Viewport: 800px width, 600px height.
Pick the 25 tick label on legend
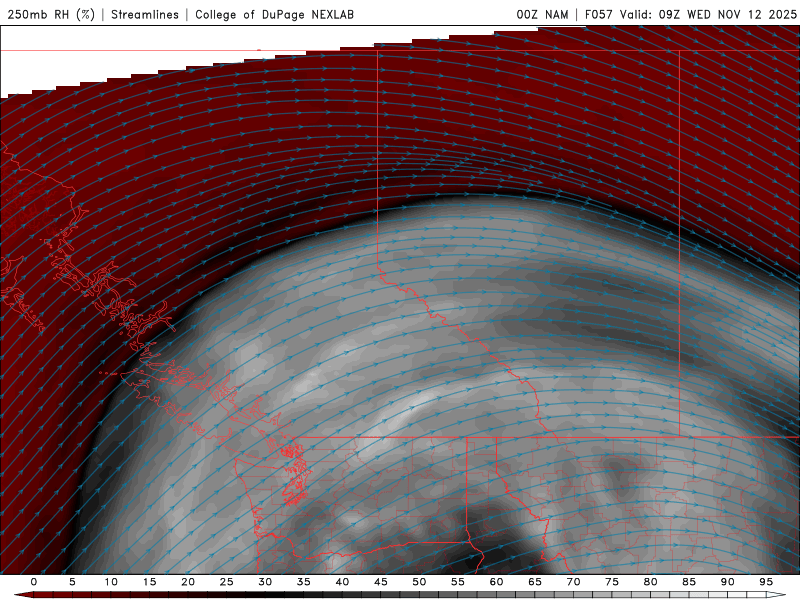(227, 582)
